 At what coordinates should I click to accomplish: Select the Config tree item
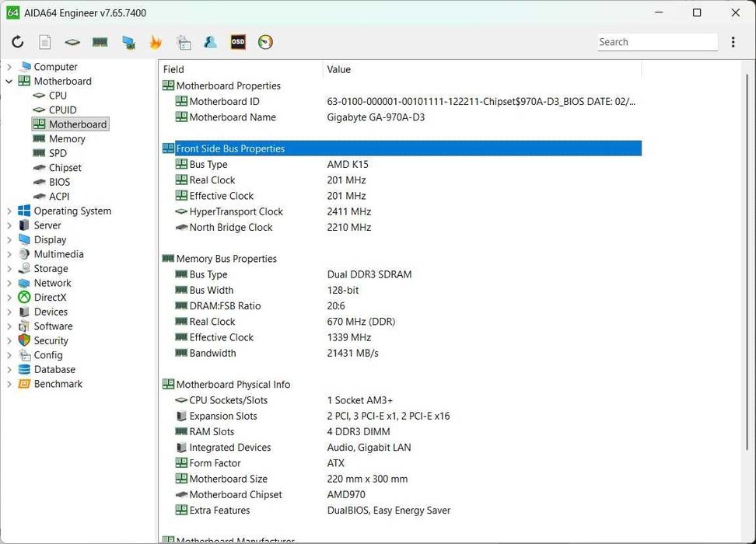(48, 355)
